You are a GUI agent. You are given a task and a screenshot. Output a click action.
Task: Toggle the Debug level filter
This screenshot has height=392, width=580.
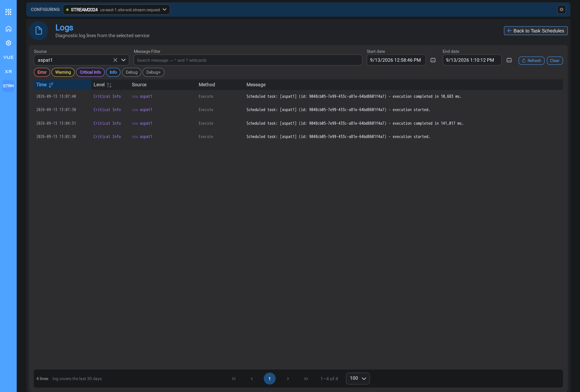coord(132,72)
